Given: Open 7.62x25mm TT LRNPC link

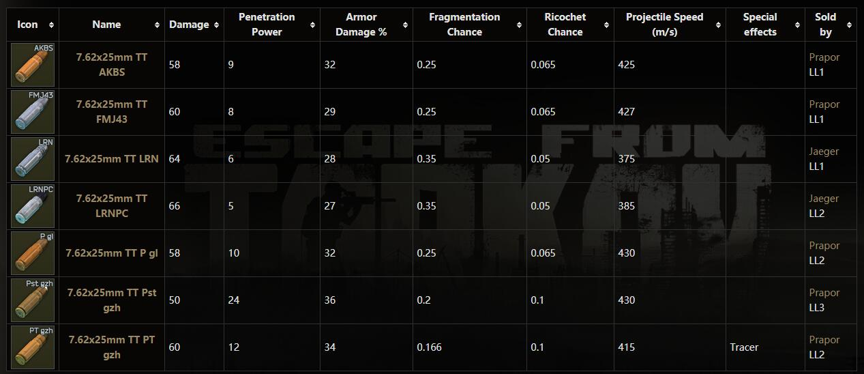Looking at the screenshot, I should click(112, 206).
